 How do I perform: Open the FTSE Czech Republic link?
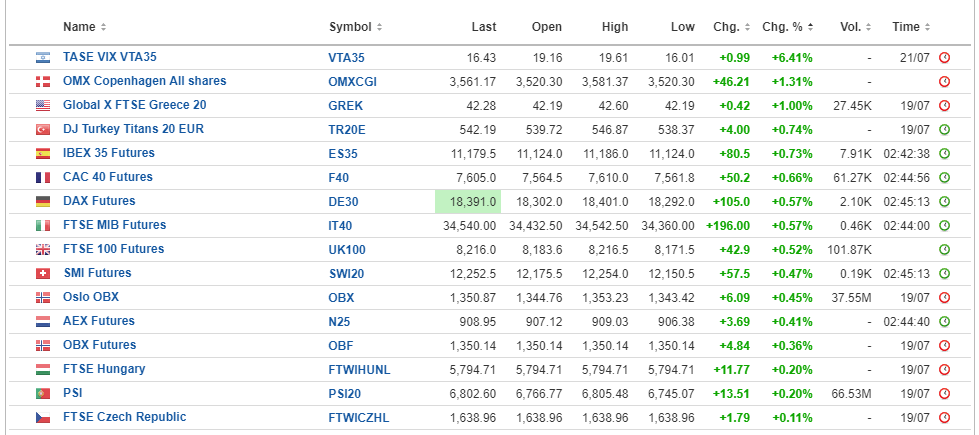[125, 418]
